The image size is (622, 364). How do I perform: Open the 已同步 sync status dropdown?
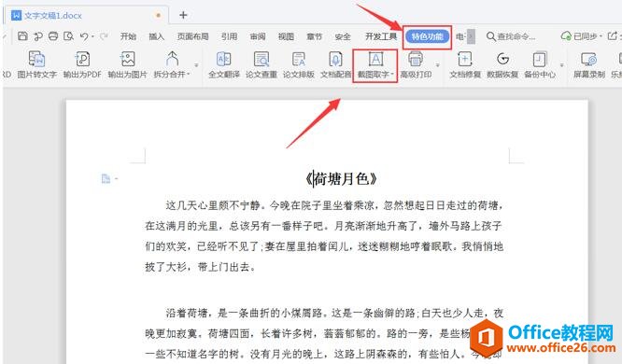click(x=582, y=36)
